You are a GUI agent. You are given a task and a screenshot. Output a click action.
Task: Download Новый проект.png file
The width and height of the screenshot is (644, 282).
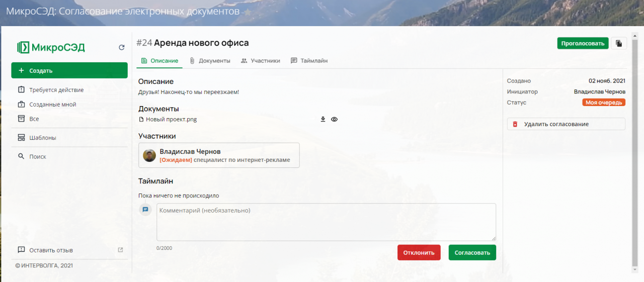coord(323,119)
